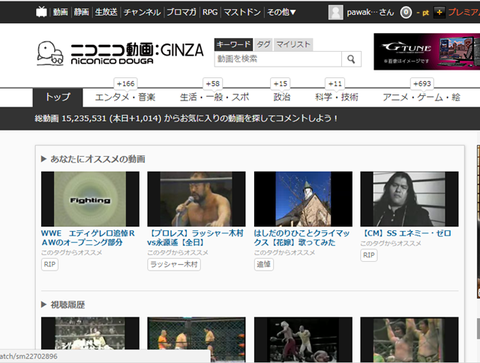Open WWE エディゲレロ追悼 video title link
Image resolution: width=480 pixels, height=363 pixels.
pos(88,238)
